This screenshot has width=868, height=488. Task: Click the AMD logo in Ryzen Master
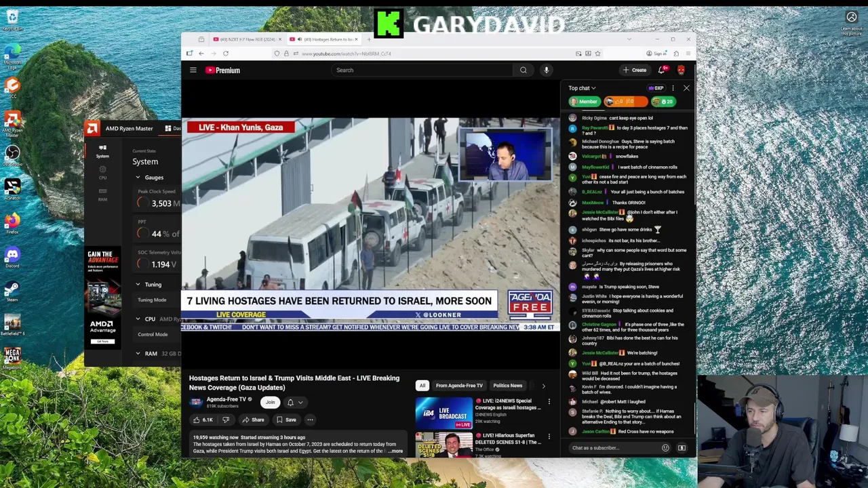tap(92, 128)
